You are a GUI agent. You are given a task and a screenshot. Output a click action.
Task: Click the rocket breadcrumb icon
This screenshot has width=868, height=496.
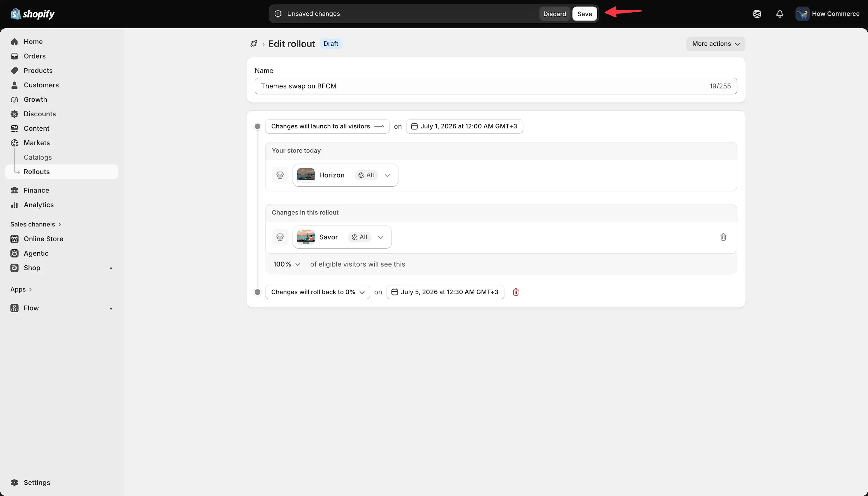pyautogui.click(x=254, y=44)
